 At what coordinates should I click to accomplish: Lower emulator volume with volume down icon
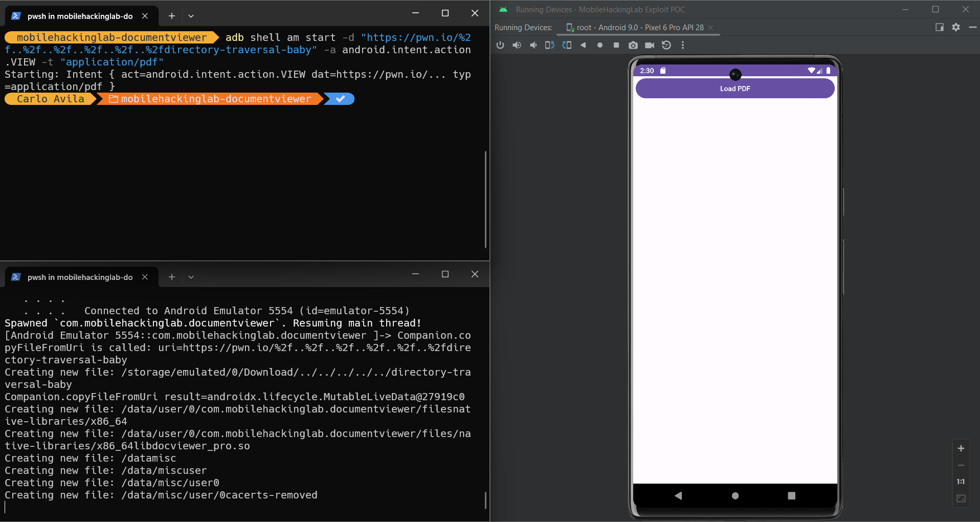(533, 45)
